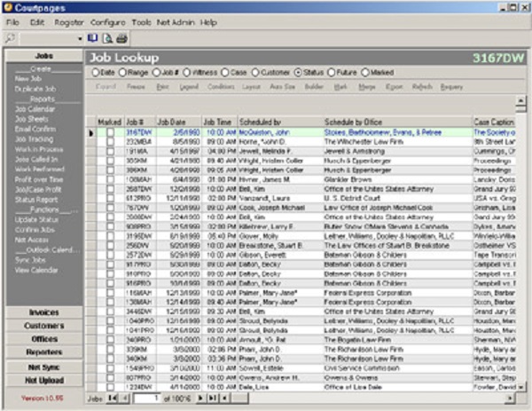
Task: Go to the previous record arrow
Action: [x=124, y=398]
